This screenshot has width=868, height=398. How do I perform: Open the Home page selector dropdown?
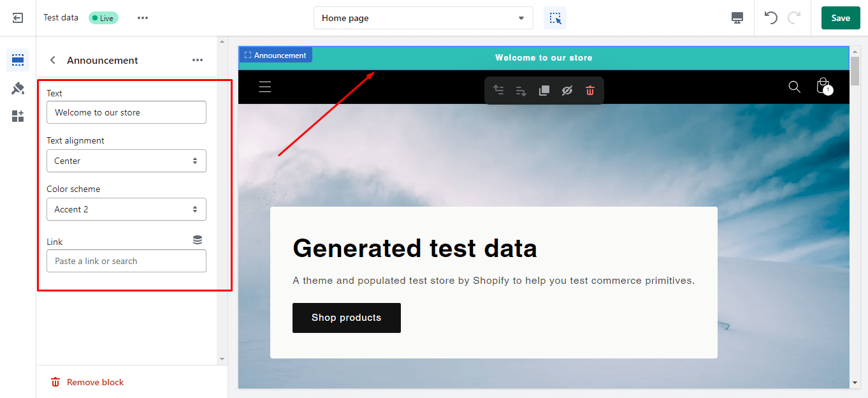coord(423,18)
